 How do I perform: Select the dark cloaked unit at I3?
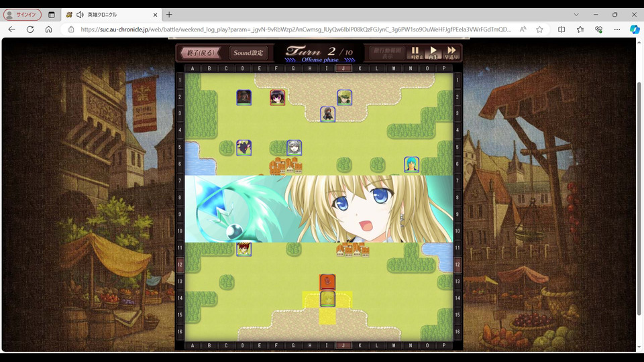[327, 115]
